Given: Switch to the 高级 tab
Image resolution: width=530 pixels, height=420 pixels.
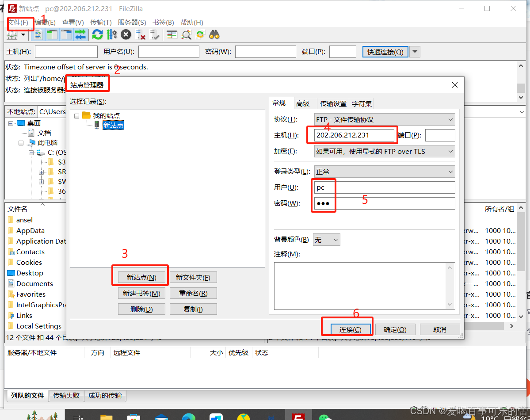Looking at the screenshot, I should 302,103.
